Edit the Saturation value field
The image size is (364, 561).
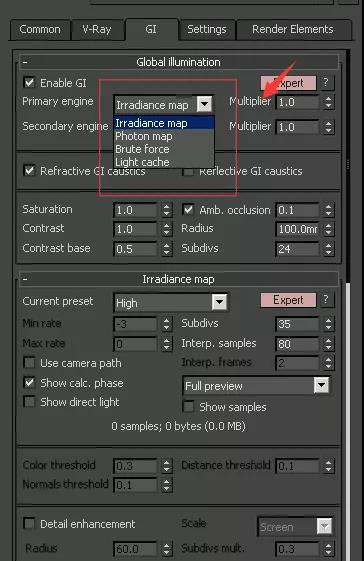pyautogui.click(x=135, y=210)
